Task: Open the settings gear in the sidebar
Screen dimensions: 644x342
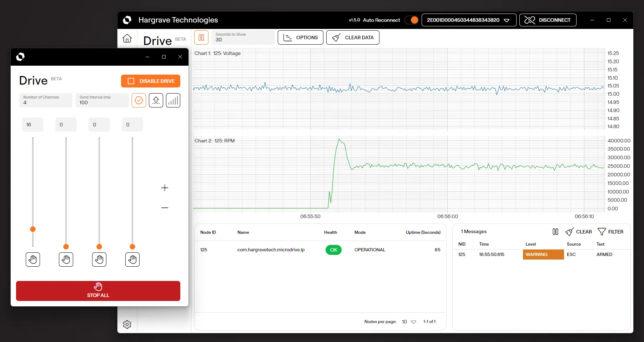Action: (x=127, y=324)
